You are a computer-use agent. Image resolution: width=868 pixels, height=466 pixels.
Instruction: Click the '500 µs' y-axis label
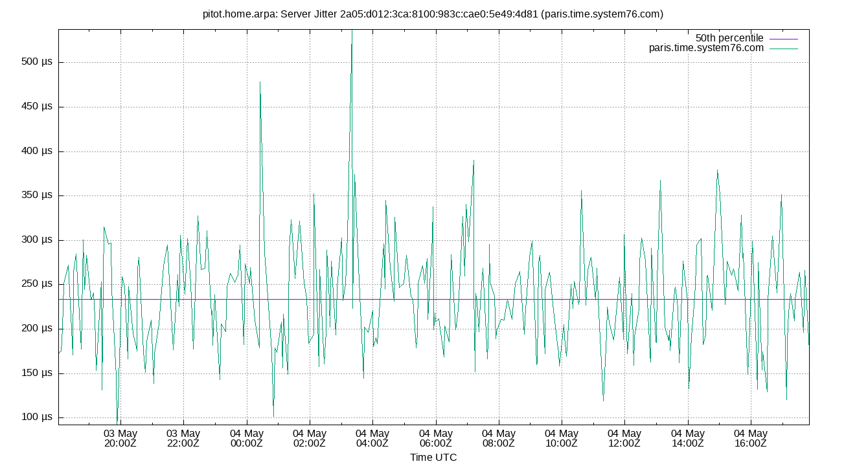tap(37, 62)
